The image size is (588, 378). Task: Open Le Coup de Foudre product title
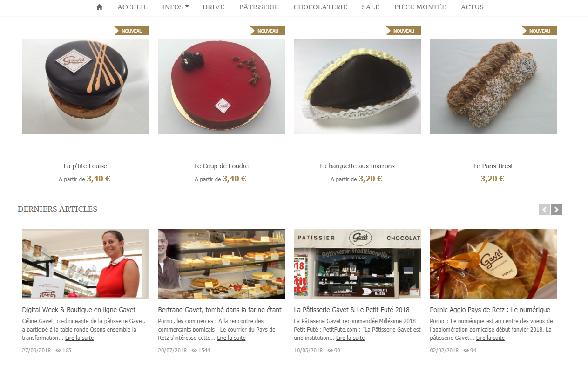pos(221,166)
